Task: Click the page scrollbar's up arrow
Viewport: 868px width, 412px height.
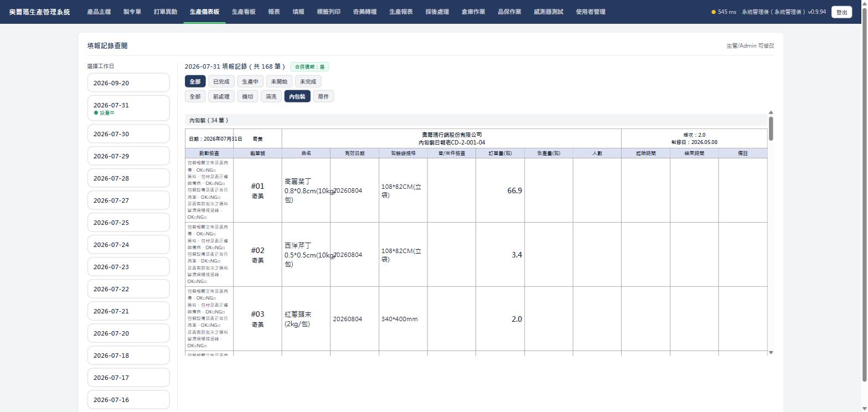Action: point(865,3)
